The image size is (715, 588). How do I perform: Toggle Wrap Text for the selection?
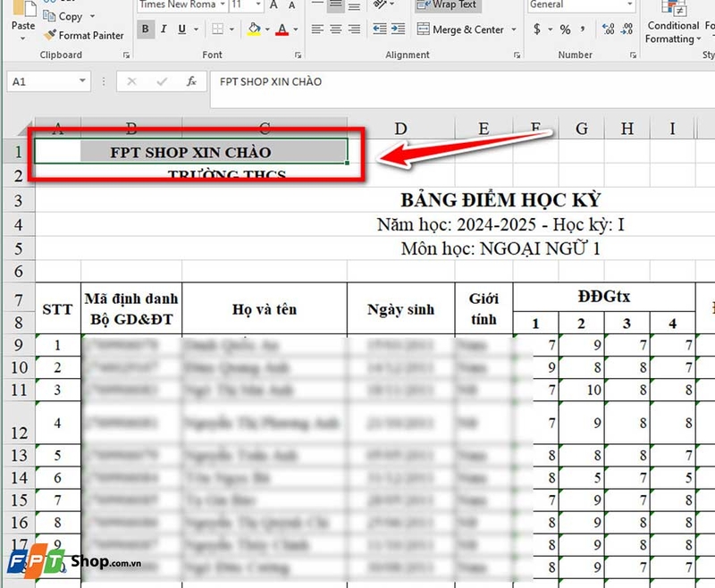[447, 4]
